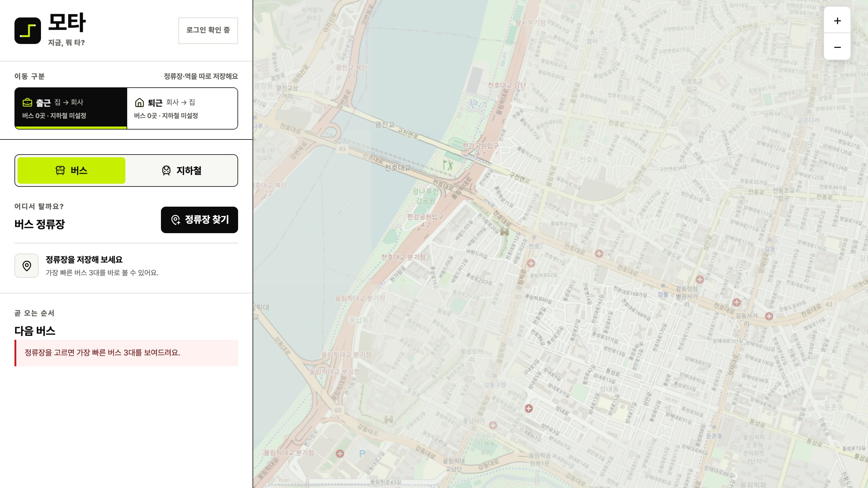Click the 암사분기점 map label

[x=530, y=23]
